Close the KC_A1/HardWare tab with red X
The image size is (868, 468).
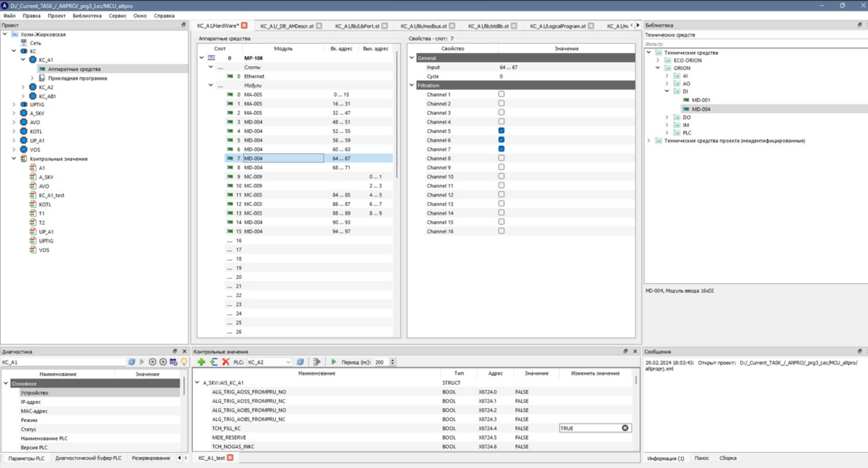[244, 25]
